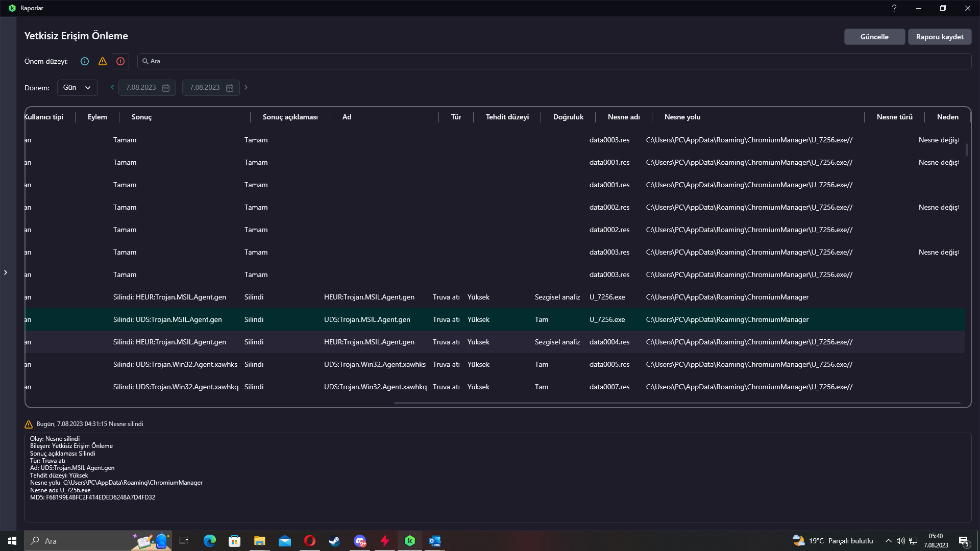
Task: Go to the next period with right chevron
Action: 246,87
